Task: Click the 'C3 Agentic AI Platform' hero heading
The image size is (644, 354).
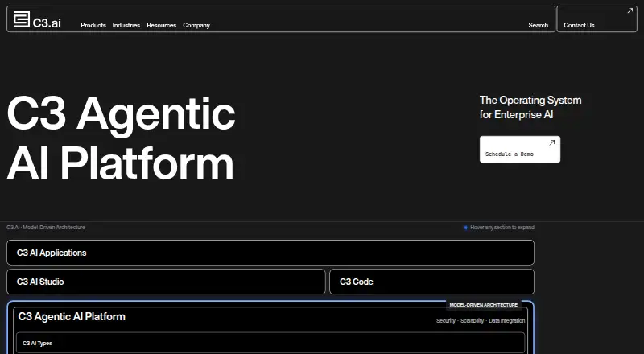Action: point(122,138)
